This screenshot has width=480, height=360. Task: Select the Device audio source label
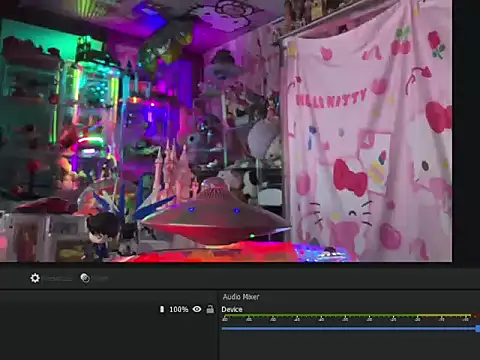[x=232, y=309]
